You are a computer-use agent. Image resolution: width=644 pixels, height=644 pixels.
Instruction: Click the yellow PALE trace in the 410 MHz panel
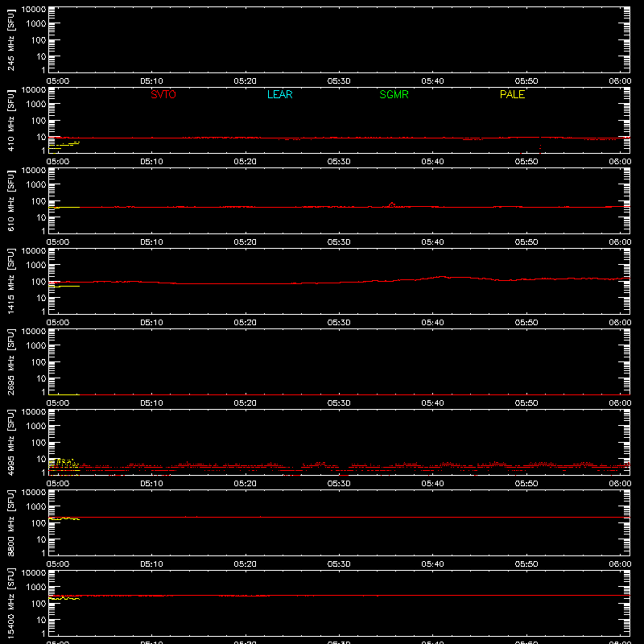point(64,145)
